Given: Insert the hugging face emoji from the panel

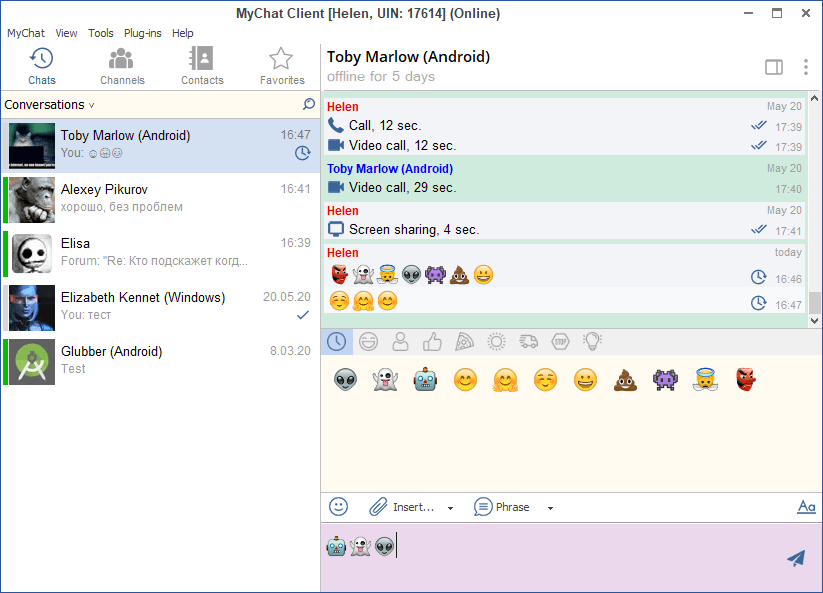Looking at the screenshot, I should 505,379.
